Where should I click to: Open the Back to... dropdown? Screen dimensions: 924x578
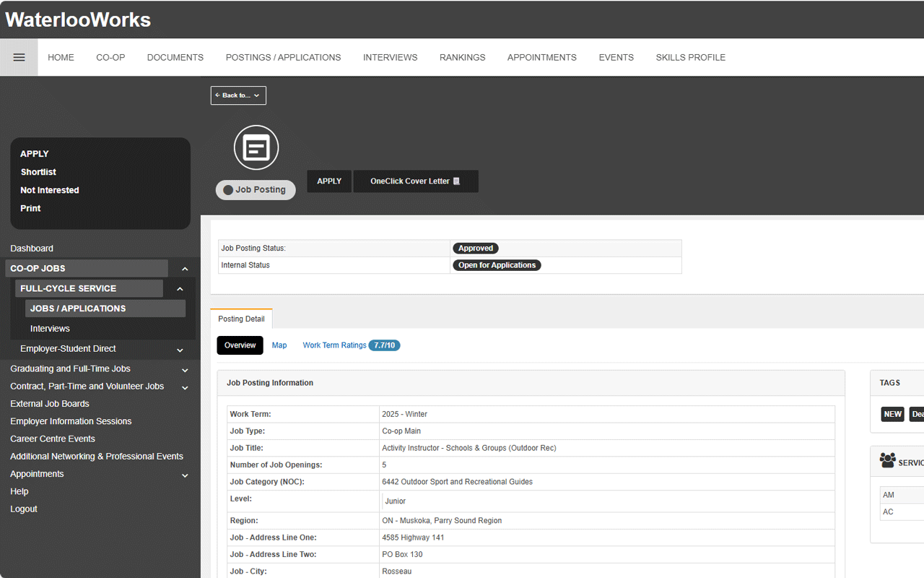point(238,95)
